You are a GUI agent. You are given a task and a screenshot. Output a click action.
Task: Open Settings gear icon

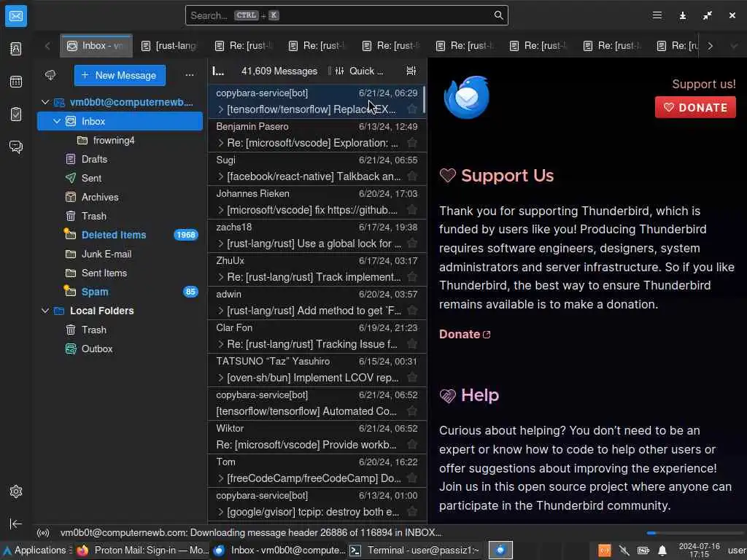pyautogui.click(x=16, y=491)
